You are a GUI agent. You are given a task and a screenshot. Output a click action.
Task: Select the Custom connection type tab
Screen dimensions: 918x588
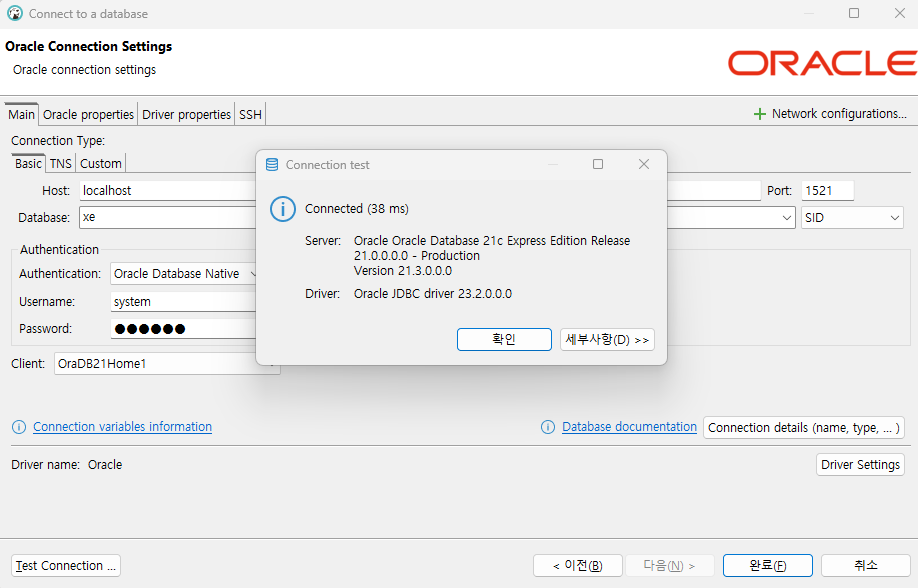point(101,163)
